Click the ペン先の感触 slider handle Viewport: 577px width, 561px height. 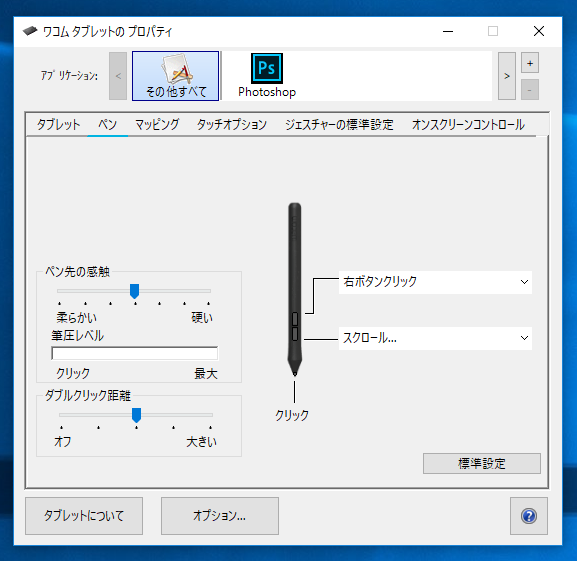pyautogui.click(x=135, y=291)
